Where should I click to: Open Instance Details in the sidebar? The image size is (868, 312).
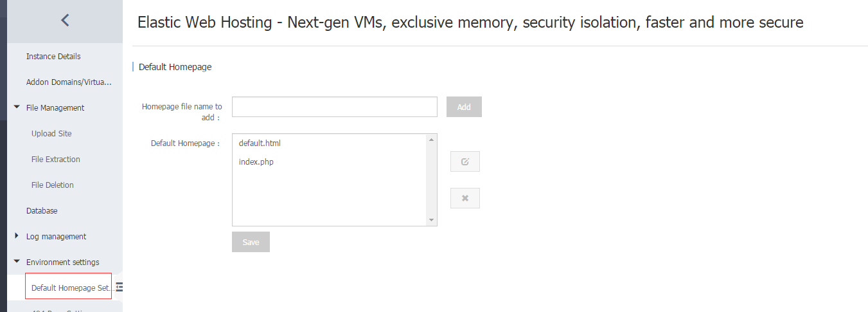[53, 57]
